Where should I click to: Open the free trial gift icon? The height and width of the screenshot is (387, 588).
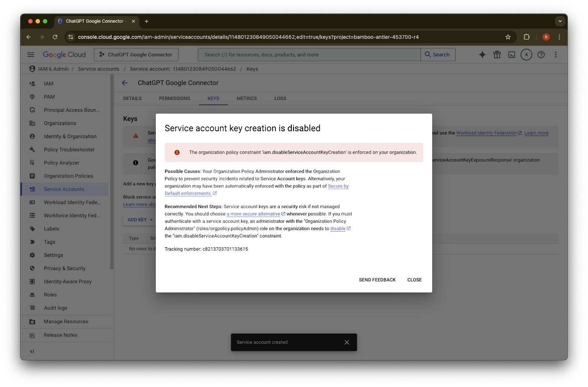pyautogui.click(x=497, y=55)
